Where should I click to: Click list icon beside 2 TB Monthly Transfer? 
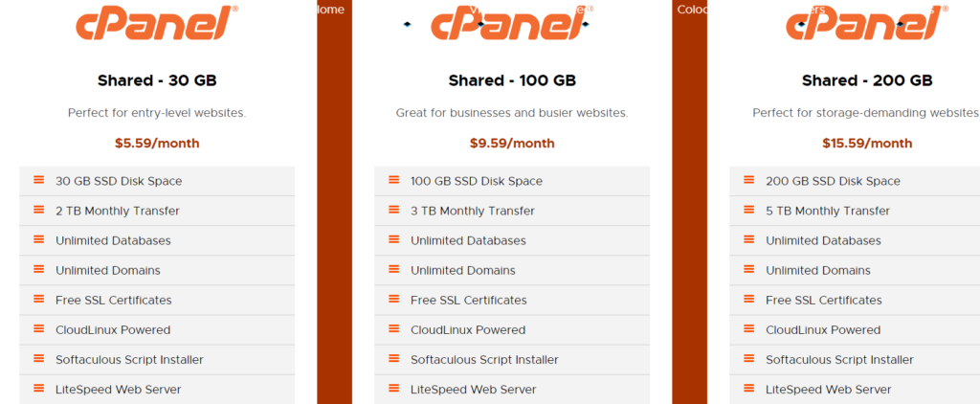(x=38, y=210)
